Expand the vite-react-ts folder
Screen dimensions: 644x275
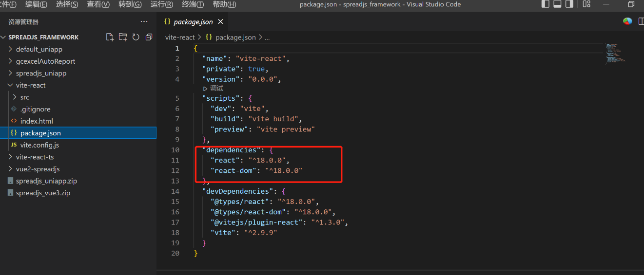(11, 157)
